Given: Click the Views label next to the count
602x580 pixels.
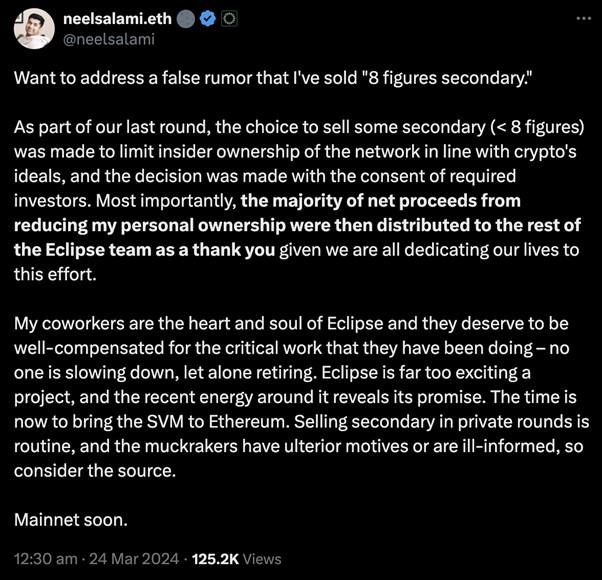Looking at the screenshot, I should pos(263,559).
